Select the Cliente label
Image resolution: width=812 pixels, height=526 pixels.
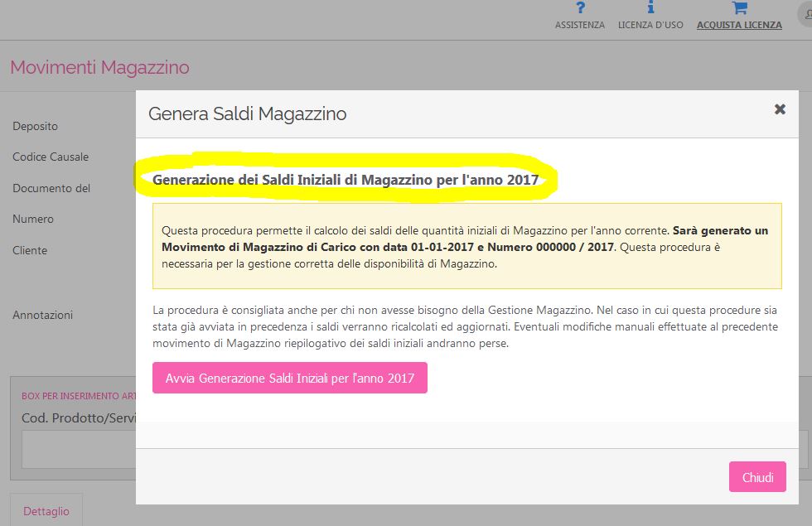click(30, 250)
